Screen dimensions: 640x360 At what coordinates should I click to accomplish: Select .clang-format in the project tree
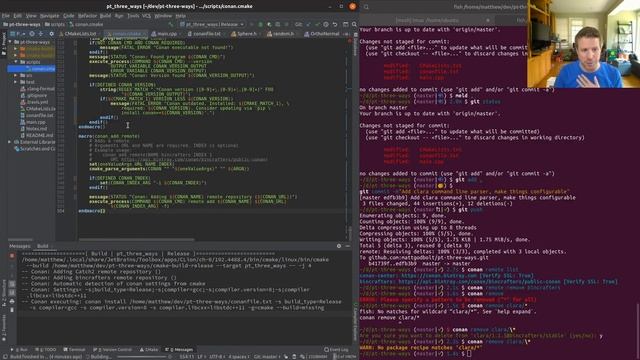click(37, 89)
